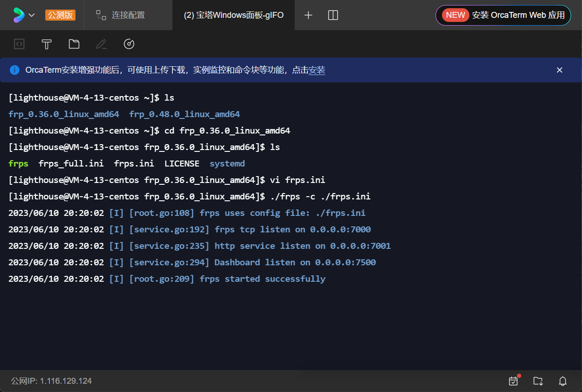This screenshot has height=392, width=582.
Task: Open the monitoring gauge icon
Action: click(x=129, y=44)
